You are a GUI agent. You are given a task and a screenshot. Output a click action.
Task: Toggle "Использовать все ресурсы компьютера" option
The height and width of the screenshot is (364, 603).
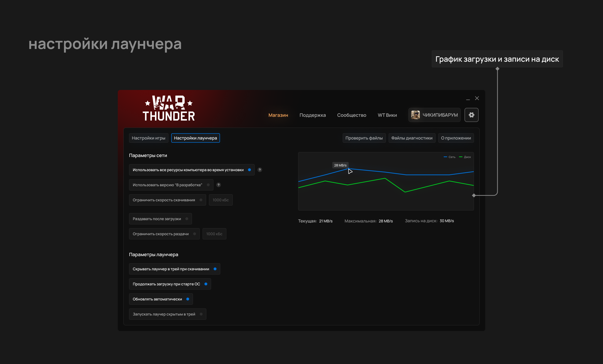[x=249, y=170]
